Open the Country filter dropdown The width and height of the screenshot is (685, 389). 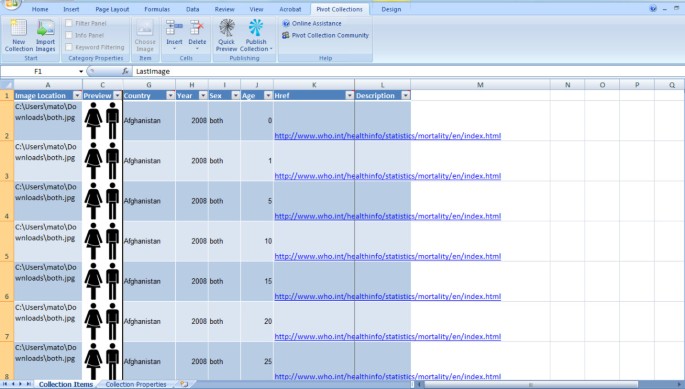170,95
